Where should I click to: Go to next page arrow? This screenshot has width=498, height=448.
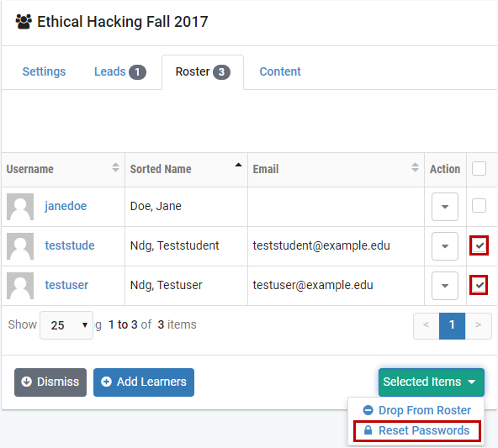pos(478,326)
